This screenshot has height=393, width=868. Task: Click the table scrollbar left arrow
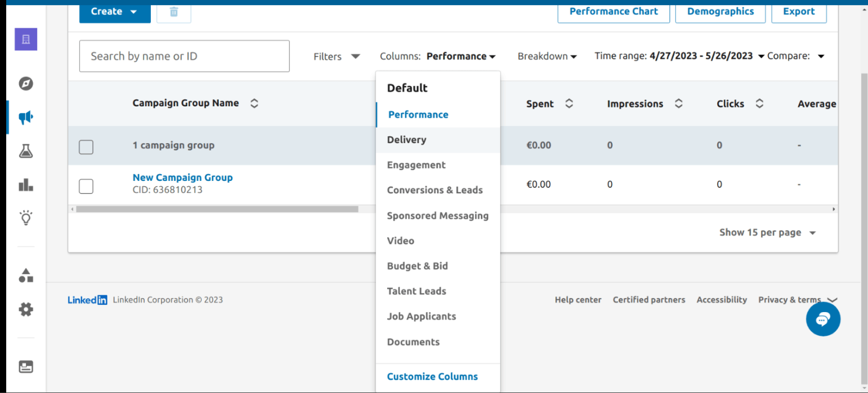click(x=72, y=209)
